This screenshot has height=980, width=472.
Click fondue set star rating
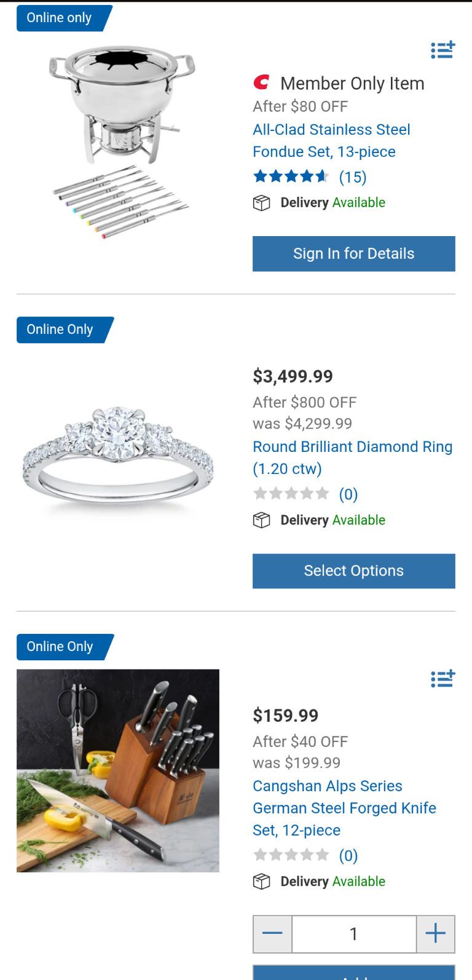tap(291, 177)
